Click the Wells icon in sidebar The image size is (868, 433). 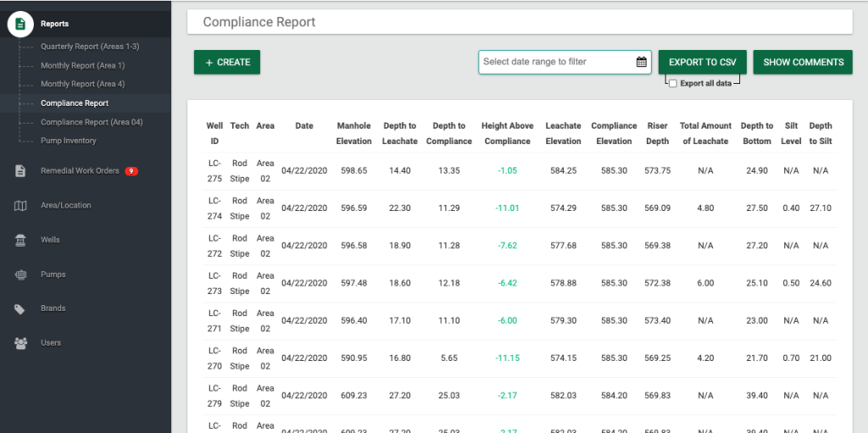20,240
